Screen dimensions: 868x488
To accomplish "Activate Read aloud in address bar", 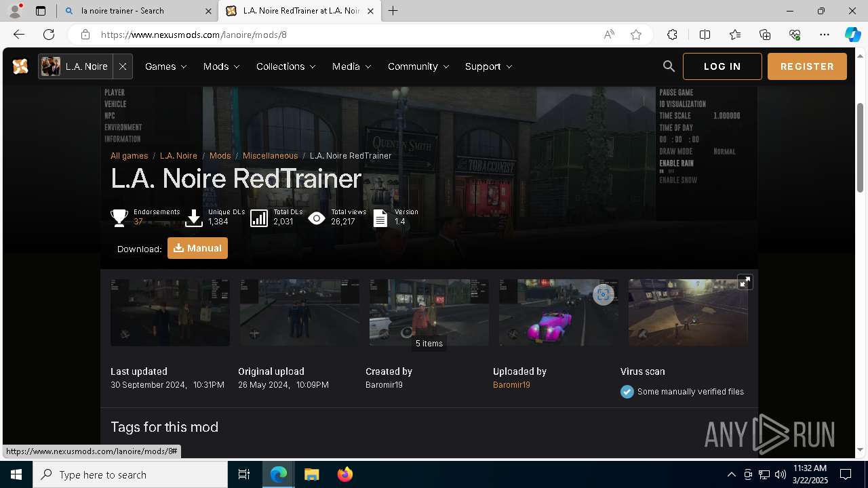I will (609, 35).
